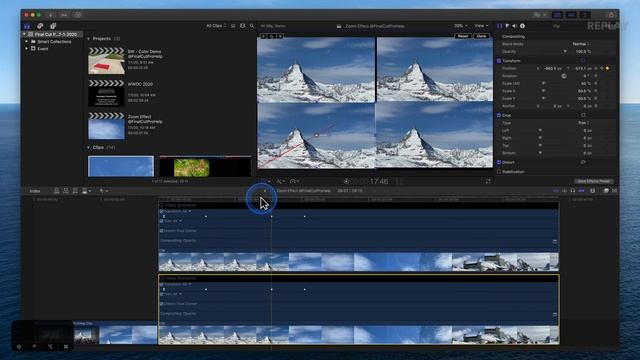This screenshot has width=640, height=360.
Task: Toggle the Crop checkbox in inspector
Action: [499, 115]
